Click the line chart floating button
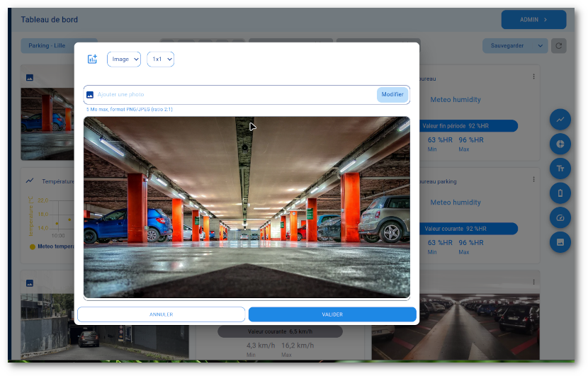This screenshot has height=376, width=588. point(560,119)
